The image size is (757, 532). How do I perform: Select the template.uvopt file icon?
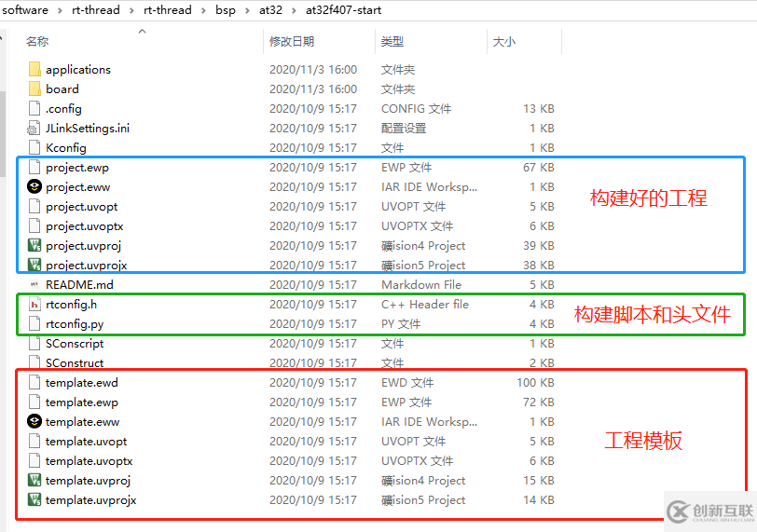coord(34,442)
